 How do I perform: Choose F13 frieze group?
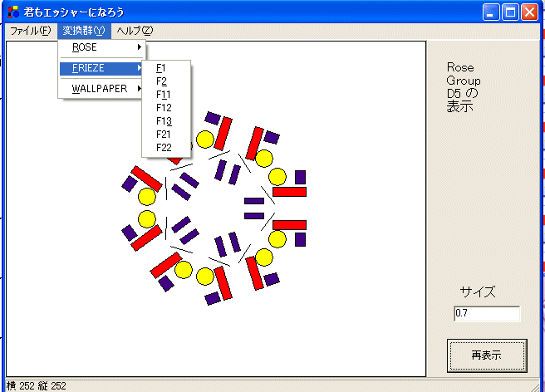click(166, 121)
